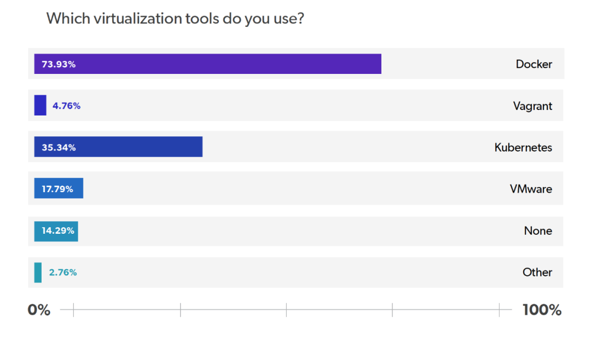Click the teal Other bar
This screenshot has width=591, height=364.
38,272
